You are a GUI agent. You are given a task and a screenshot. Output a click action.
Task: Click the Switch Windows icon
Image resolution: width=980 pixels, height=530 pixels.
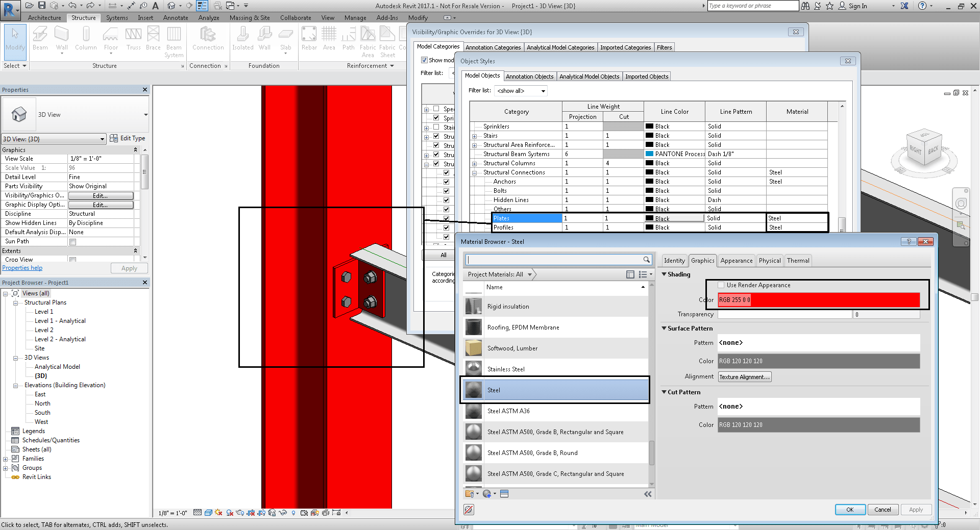click(230, 6)
